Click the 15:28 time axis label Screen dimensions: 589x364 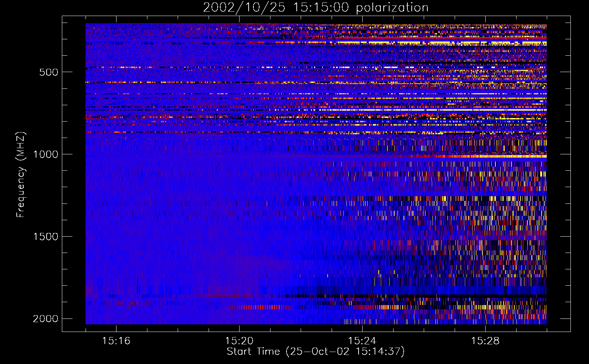pos(485,341)
